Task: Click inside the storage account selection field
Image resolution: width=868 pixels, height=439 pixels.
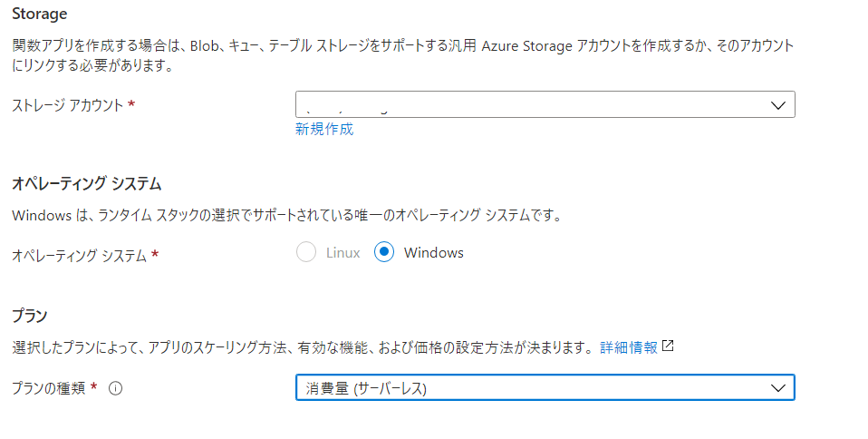Action: pos(526,105)
